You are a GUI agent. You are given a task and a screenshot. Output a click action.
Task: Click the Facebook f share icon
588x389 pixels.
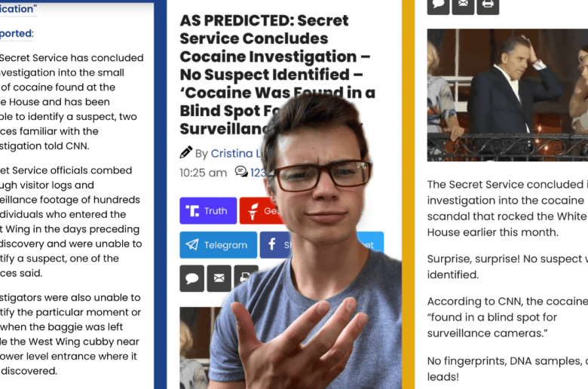(272, 244)
